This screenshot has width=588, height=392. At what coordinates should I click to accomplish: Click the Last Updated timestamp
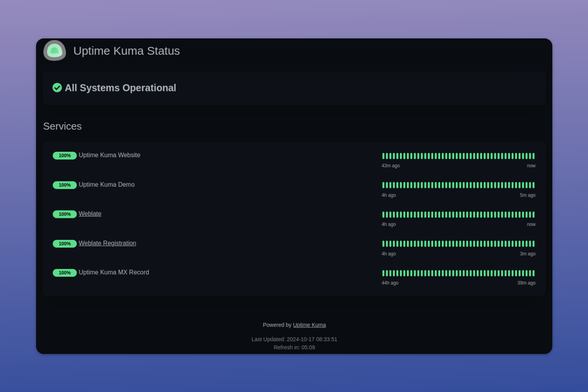click(x=294, y=339)
